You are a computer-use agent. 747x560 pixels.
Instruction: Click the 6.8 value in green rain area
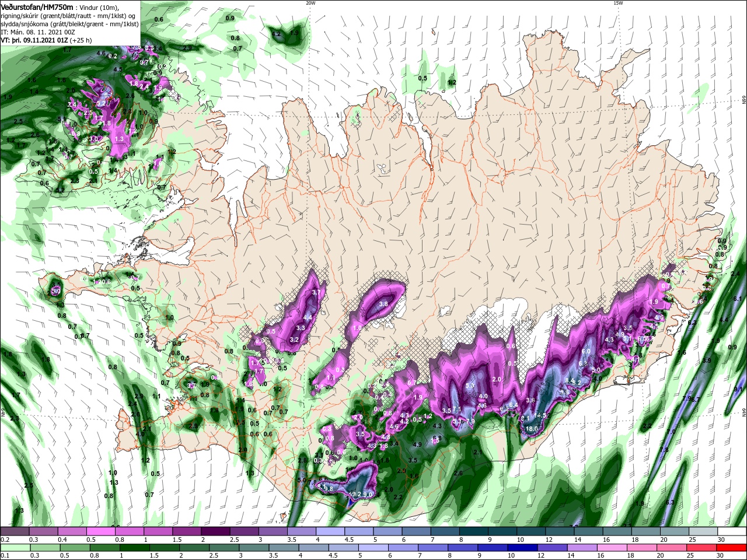pos(437,437)
